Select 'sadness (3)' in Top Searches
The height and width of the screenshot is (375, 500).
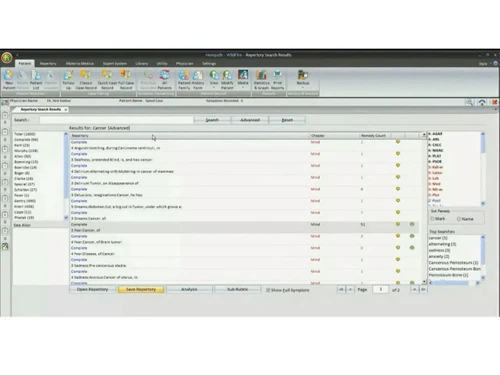(439, 250)
